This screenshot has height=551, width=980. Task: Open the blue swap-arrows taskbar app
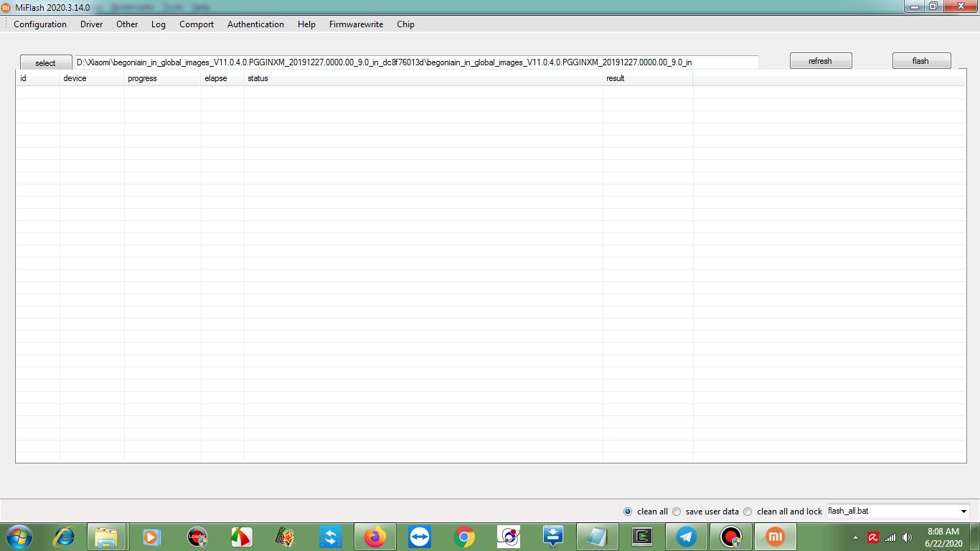pos(330,537)
